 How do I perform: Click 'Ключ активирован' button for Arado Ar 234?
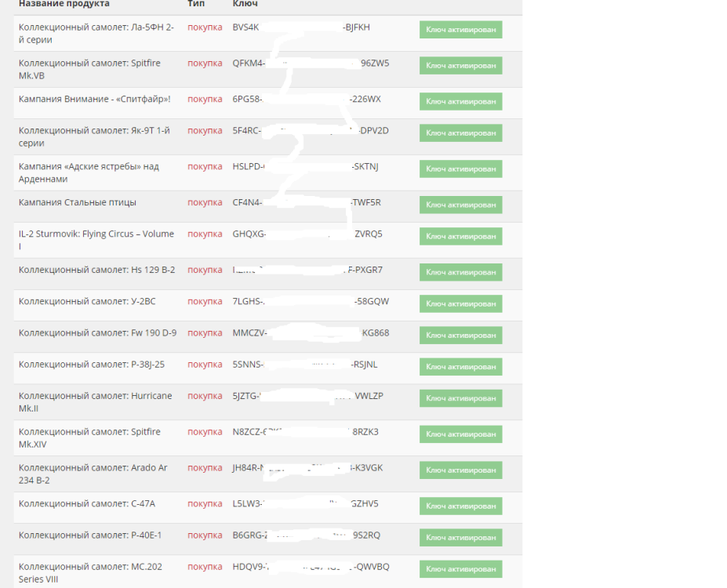coord(460,470)
